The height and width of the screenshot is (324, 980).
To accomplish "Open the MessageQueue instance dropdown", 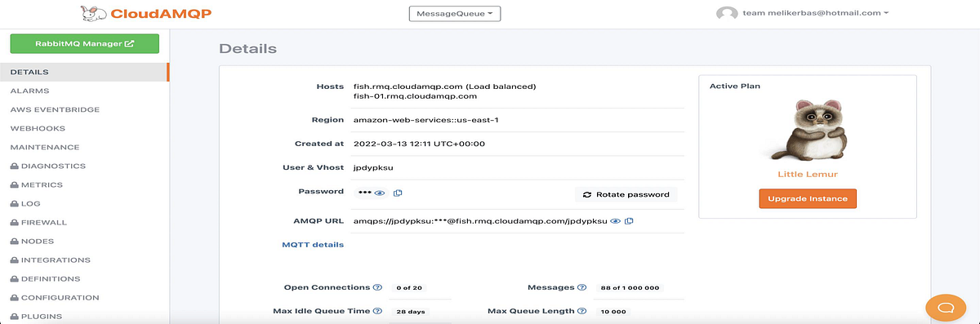I will click(454, 13).
